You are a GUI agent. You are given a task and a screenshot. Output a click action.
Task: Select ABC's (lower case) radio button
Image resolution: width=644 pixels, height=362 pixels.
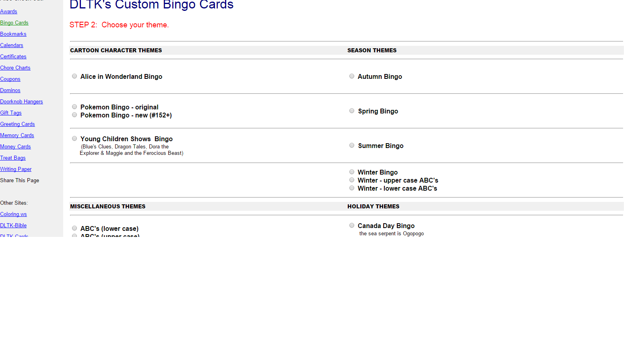74,228
